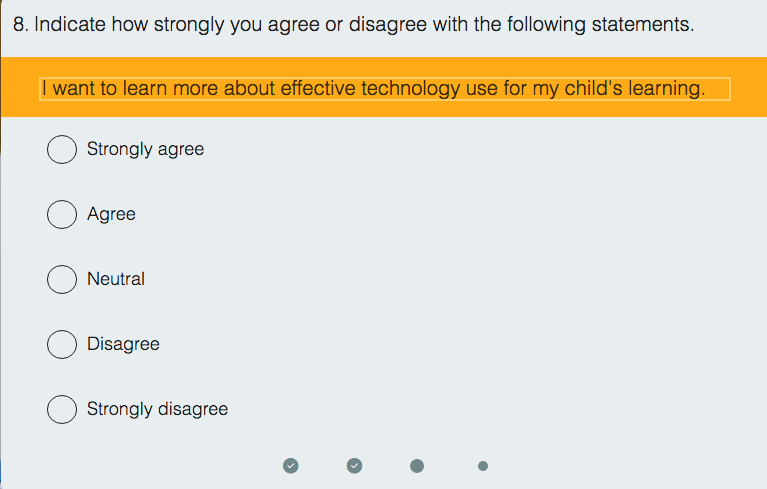Viewport: 767px width, 489px height.
Task: Choose the 'Agree' radio circle
Action: pyautogui.click(x=62, y=214)
